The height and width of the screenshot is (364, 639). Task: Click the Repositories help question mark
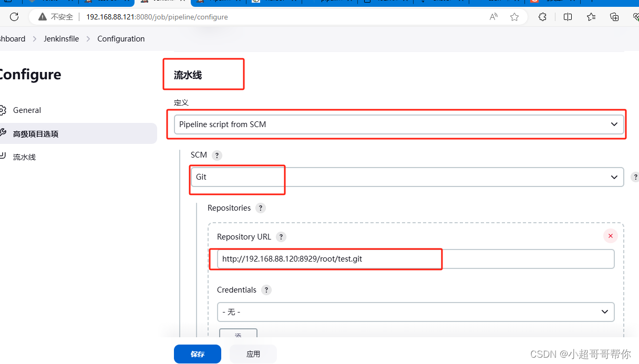click(x=260, y=208)
